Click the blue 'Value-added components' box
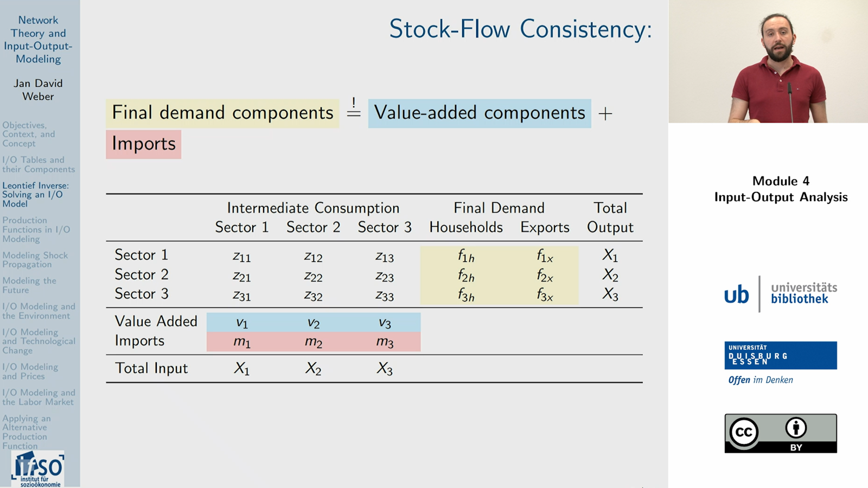Image resolution: width=868 pixels, height=488 pixels. click(x=480, y=113)
